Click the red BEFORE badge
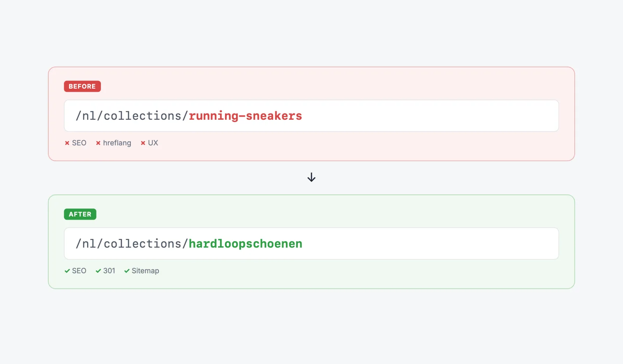 pos(82,86)
